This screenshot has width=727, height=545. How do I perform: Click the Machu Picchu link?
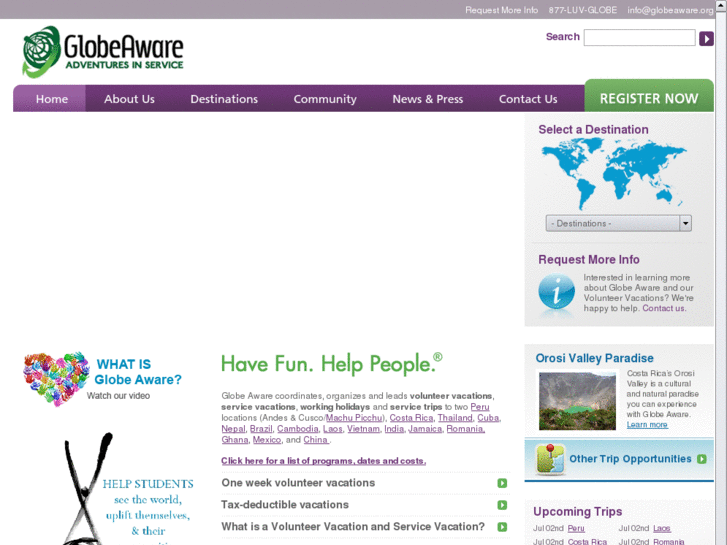(354, 418)
